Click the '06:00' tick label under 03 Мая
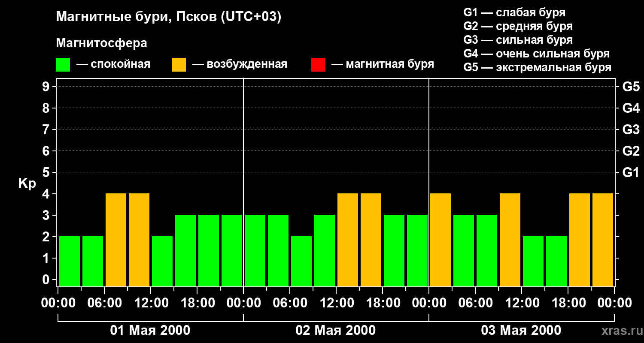The image size is (644, 343). click(475, 303)
